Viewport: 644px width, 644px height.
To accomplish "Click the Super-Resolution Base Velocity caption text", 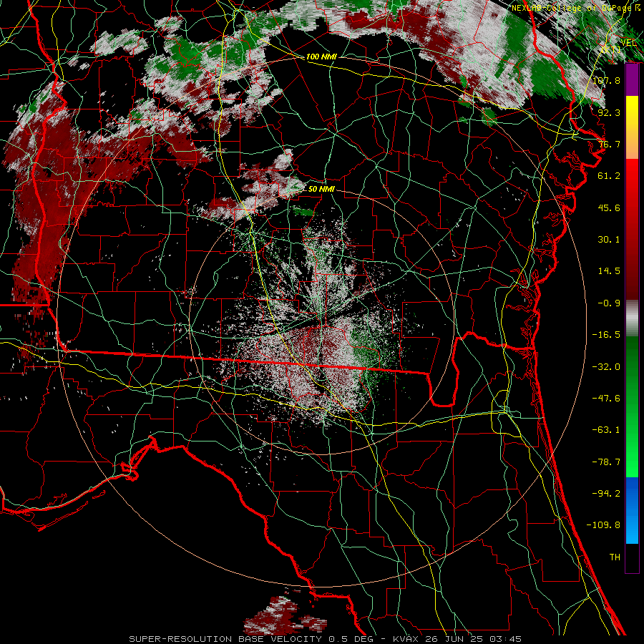I will click(326, 639).
